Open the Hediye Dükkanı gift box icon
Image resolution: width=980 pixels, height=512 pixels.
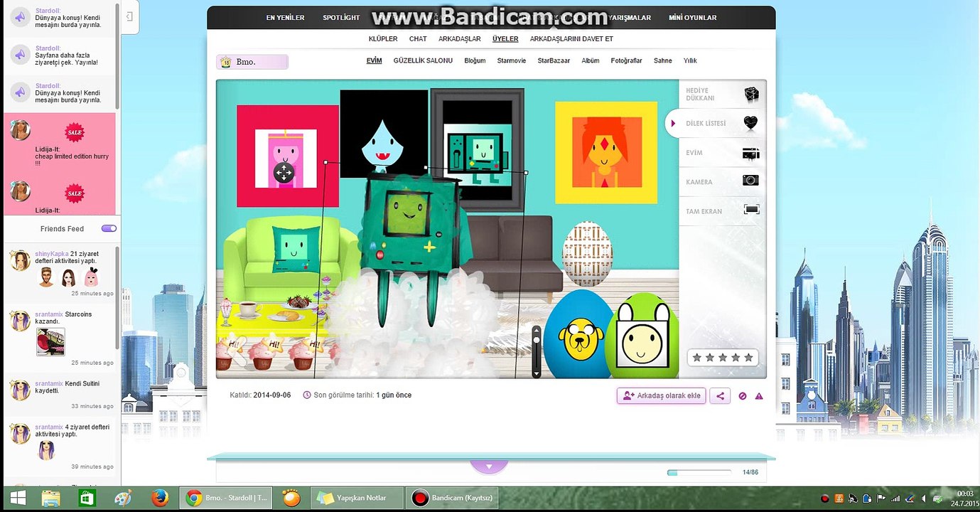751,94
